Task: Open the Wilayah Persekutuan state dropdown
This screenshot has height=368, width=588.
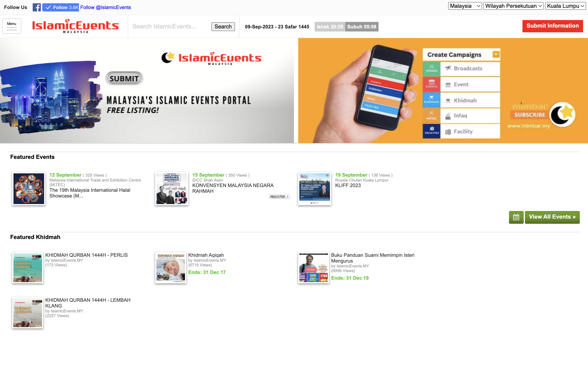Action: tap(513, 6)
